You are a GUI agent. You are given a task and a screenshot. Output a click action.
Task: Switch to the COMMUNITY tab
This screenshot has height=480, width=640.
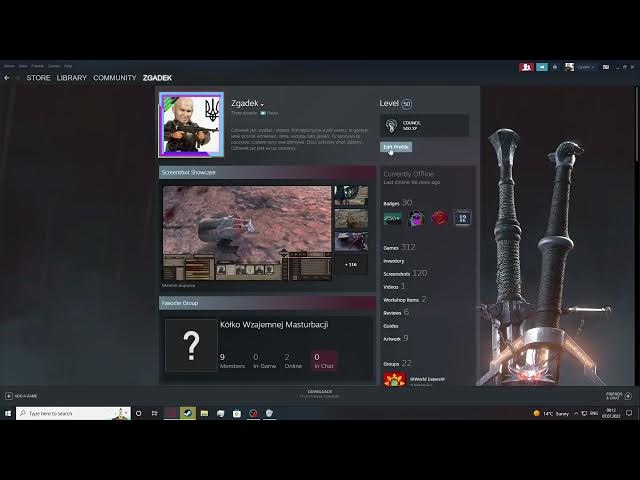click(115, 78)
